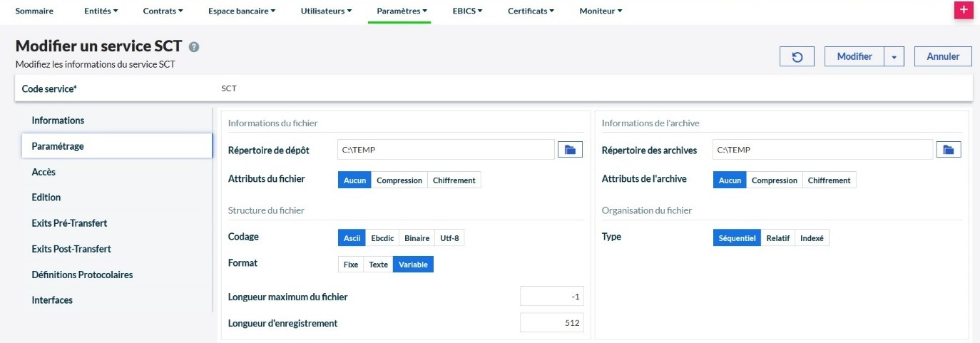Viewport: 980px width, 343px height.
Task: Go to the Sommaire menu item
Action: coord(34,11)
